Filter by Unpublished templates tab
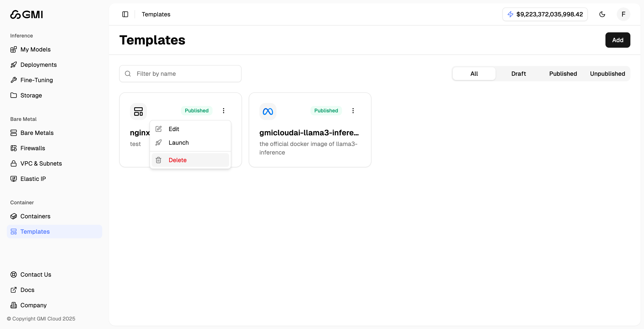Image resolution: width=644 pixels, height=329 pixels. click(x=607, y=74)
